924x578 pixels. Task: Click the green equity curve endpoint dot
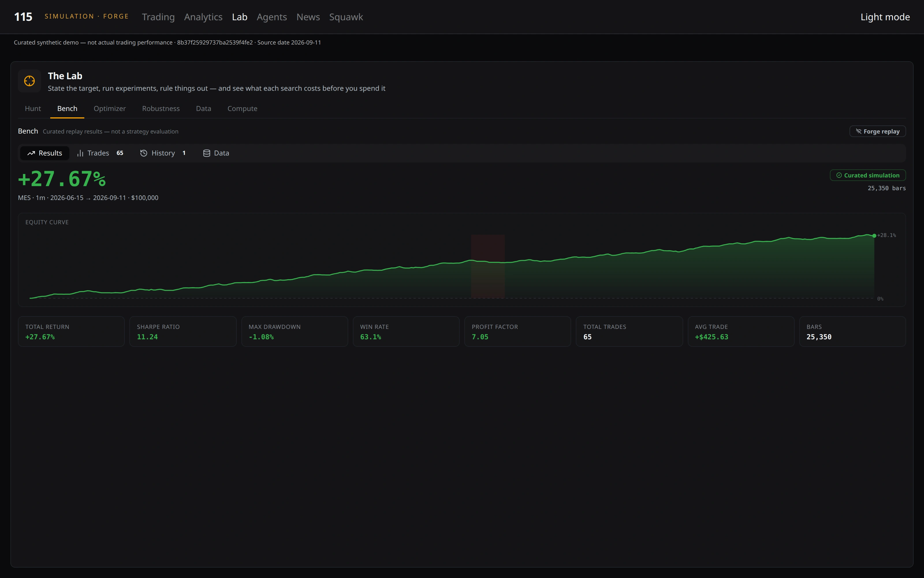874,236
